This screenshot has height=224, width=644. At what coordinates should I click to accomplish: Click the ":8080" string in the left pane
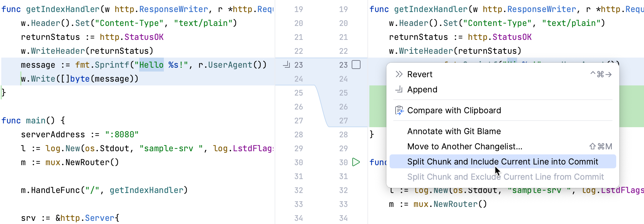pos(122,134)
